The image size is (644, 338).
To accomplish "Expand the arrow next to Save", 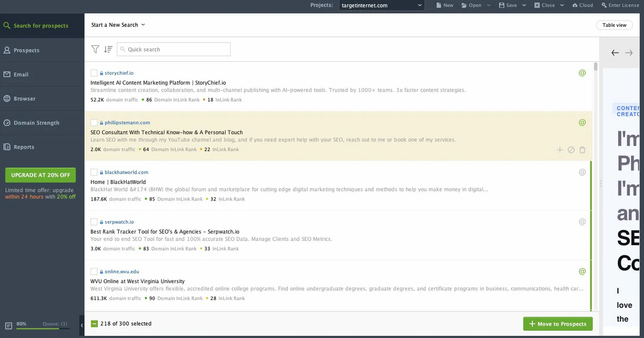I will click(x=525, y=5).
